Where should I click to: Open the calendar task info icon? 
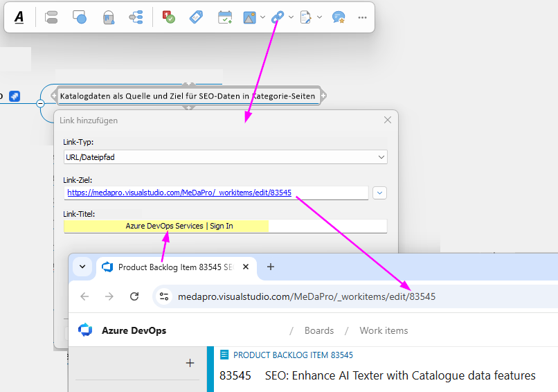pyautogui.click(x=225, y=17)
